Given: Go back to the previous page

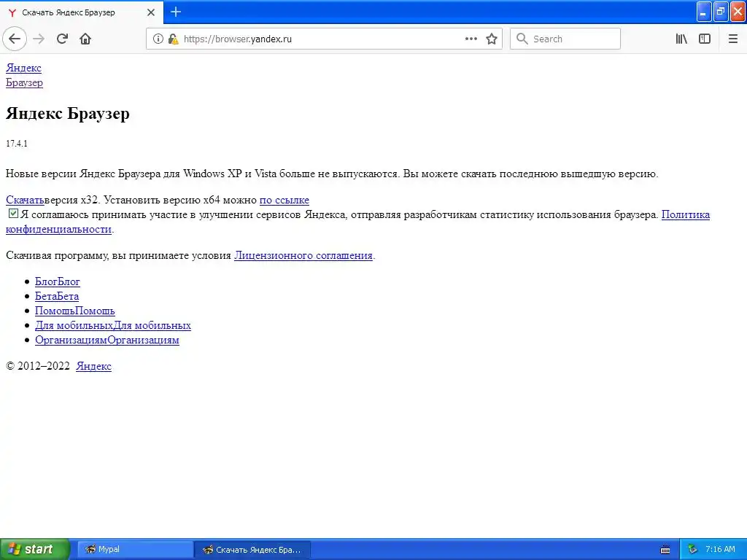Looking at the screenshot, I should (x=15, y=39).
